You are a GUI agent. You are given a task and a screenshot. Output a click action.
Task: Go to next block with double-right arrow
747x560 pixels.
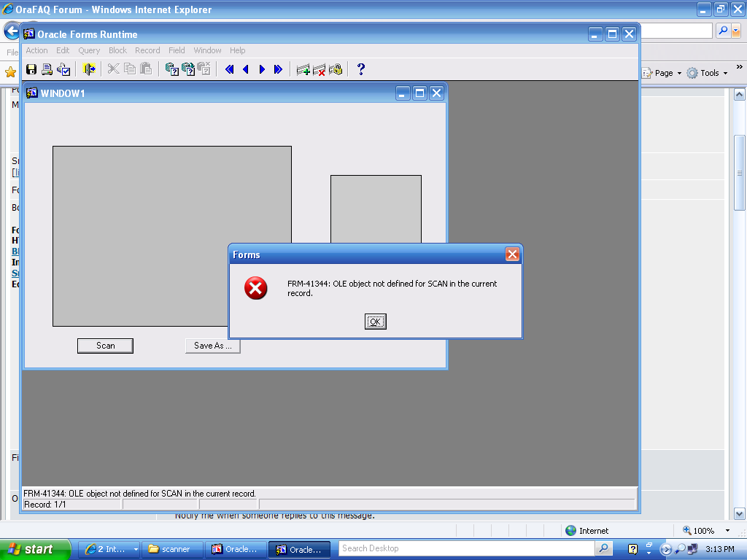click(x=278, y=69)
